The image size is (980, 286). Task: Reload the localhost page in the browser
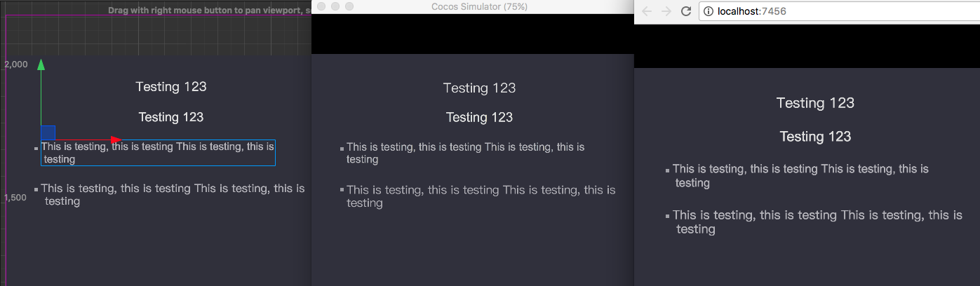tap(686, 11)
